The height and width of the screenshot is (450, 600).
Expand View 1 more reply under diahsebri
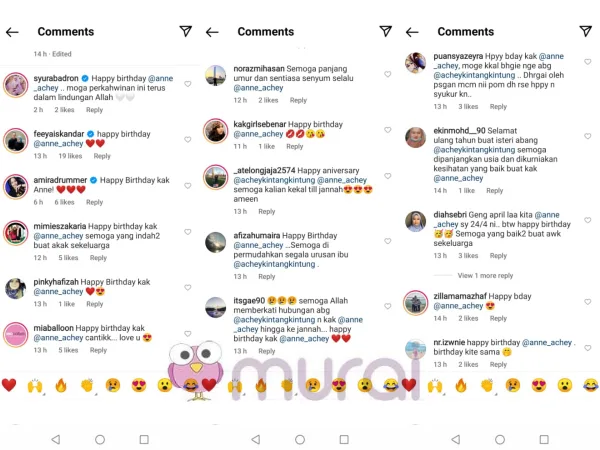click(485, 275)
